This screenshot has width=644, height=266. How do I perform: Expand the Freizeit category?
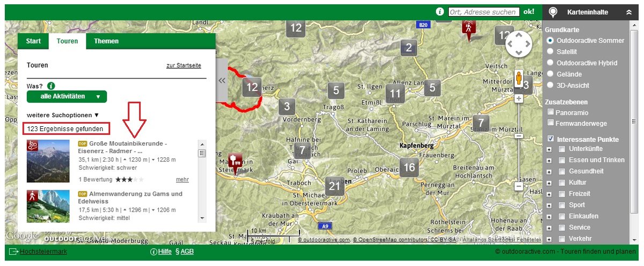[x=549, y=194]
